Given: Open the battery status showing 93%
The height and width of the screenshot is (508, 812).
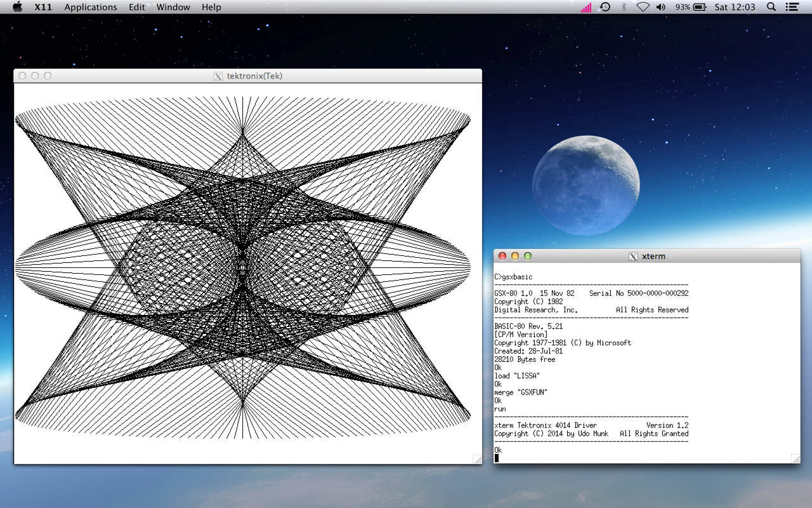Looking at the screenshot, I should pyautogui.click(x=691, y=7).
